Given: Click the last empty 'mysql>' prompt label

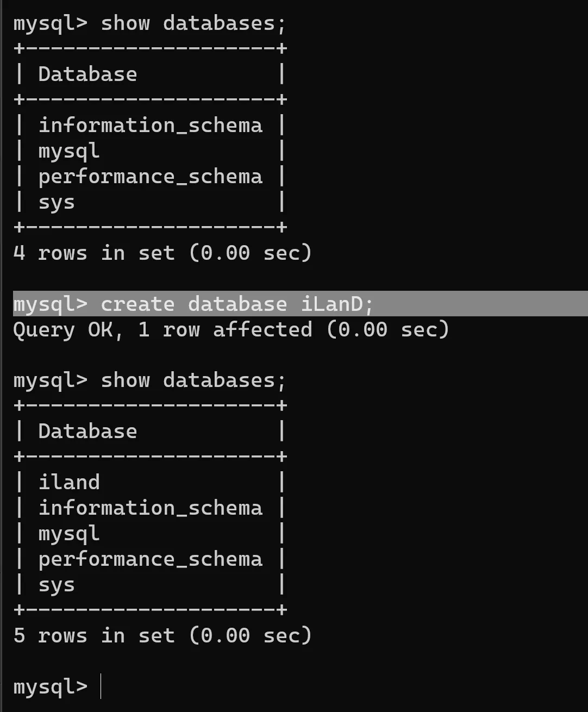Looking at the screenshot, I should pyautogui.click(x=50, y=686).
